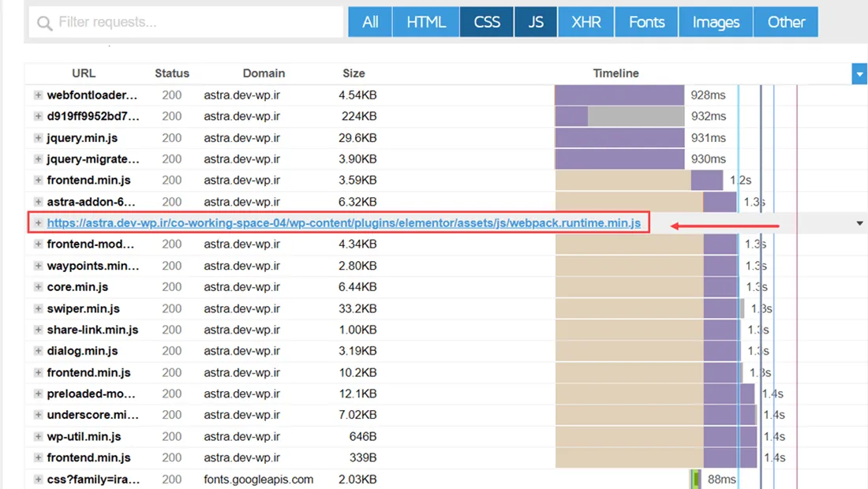Expand the astra-addon-6 request row
Image resolution: width=868 pixels, height=489 pixels.
[x=38, y=201]
